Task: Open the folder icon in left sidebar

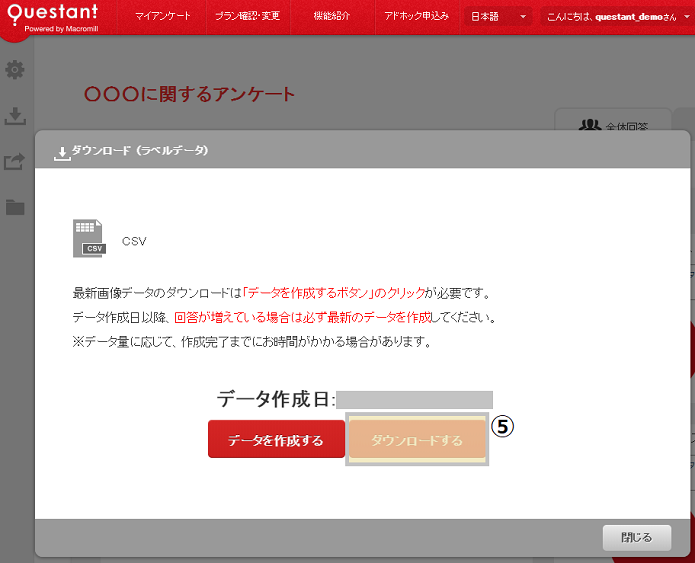Action: tap(15, 207)
